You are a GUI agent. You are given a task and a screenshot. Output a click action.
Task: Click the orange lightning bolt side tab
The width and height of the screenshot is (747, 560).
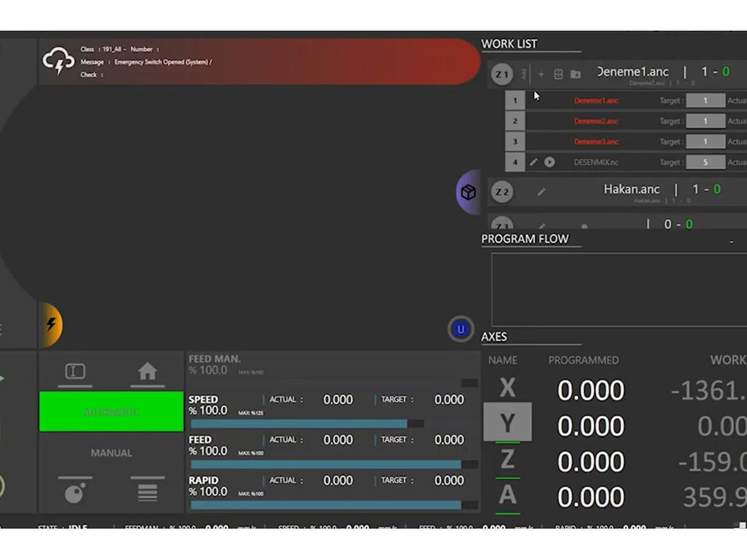[51, 324]
